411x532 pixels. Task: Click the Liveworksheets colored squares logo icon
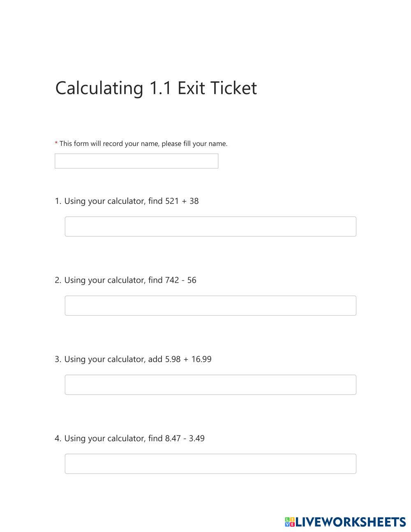pyautogui.click(x=290, y=522)
